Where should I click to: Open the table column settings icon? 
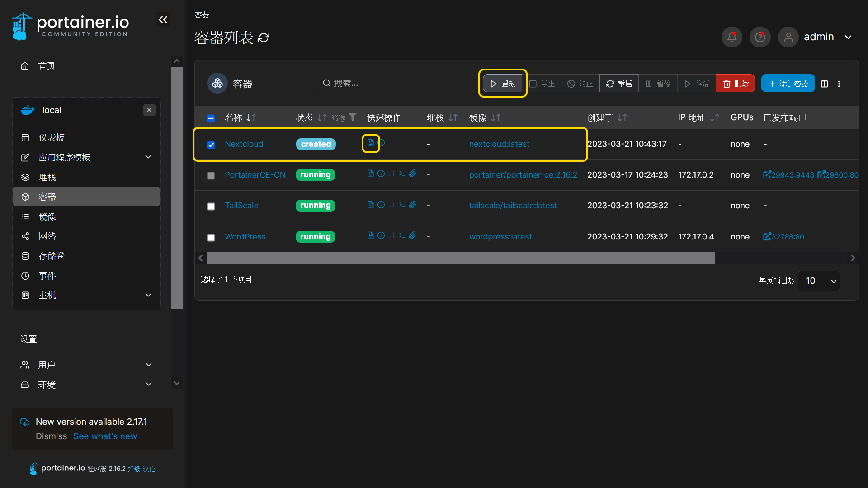825,84
